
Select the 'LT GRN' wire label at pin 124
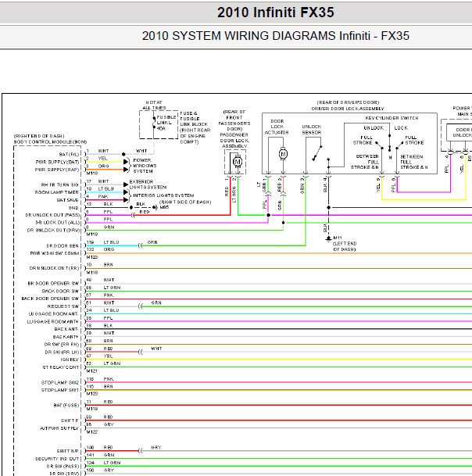click(x=112, y=463)
